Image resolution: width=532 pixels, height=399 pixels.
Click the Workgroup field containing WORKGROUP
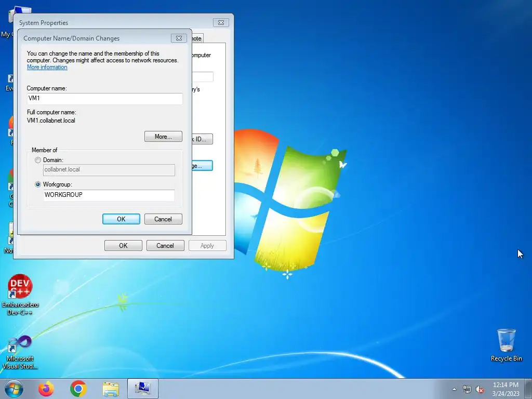click(109, 195)
